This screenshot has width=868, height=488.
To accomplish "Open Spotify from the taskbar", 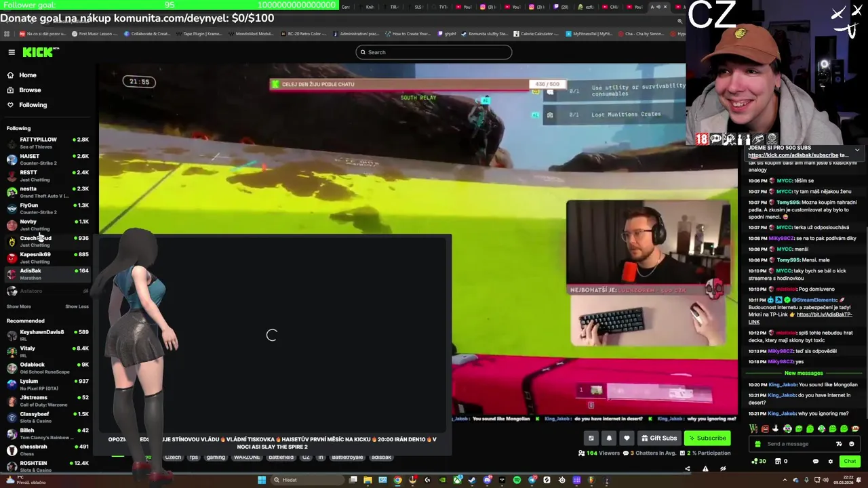I will pos(517,480).
